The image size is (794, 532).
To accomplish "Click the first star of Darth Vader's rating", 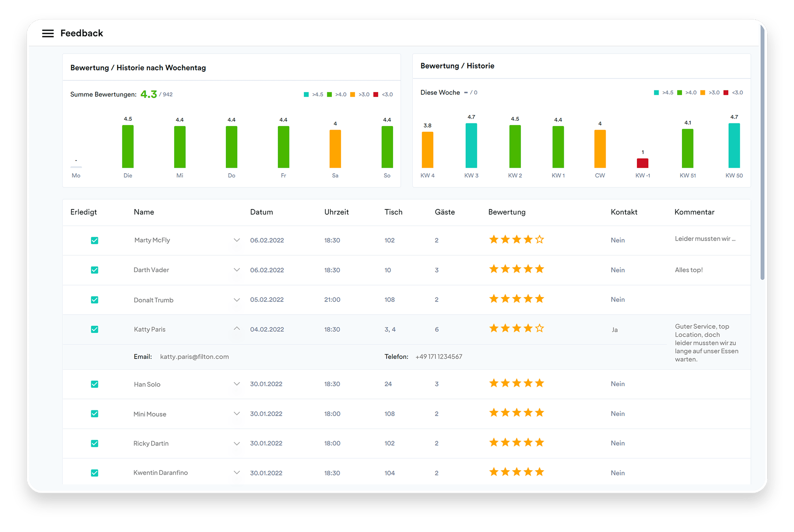I will coord(494,269).
